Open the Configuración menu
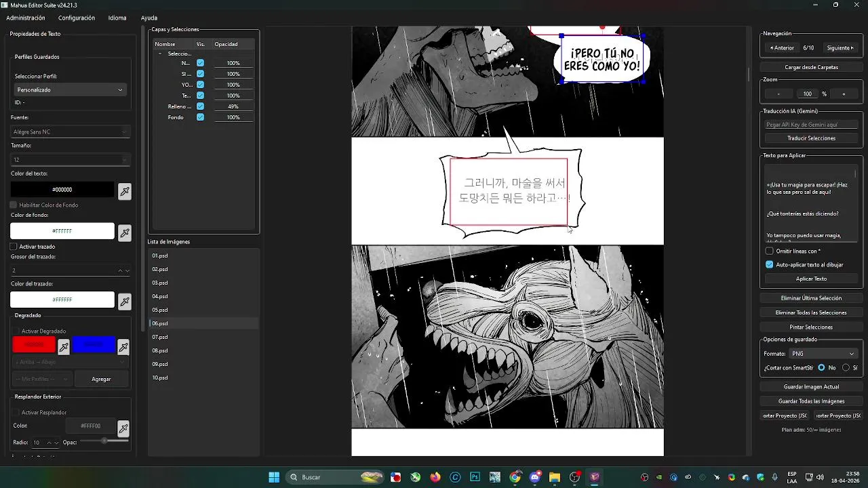 click(x=77, y=18)
